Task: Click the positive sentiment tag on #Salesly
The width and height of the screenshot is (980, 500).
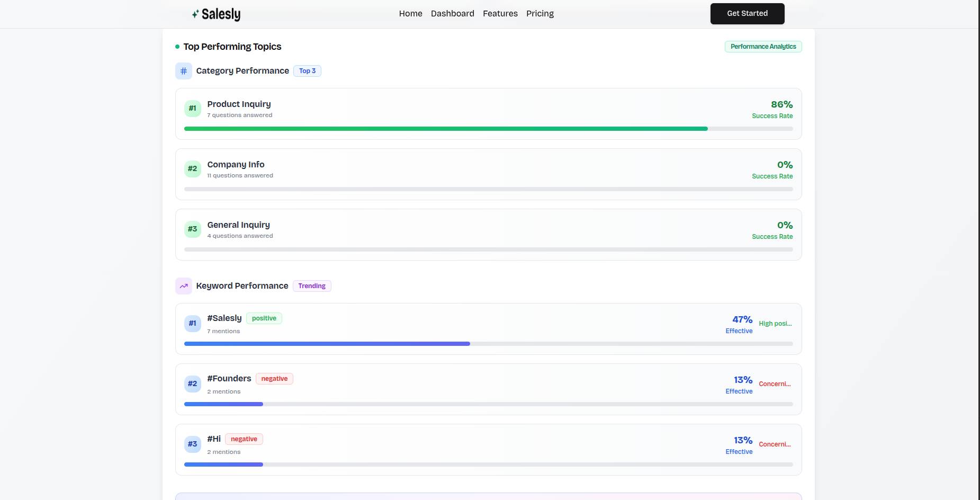Action: (264, 318)
